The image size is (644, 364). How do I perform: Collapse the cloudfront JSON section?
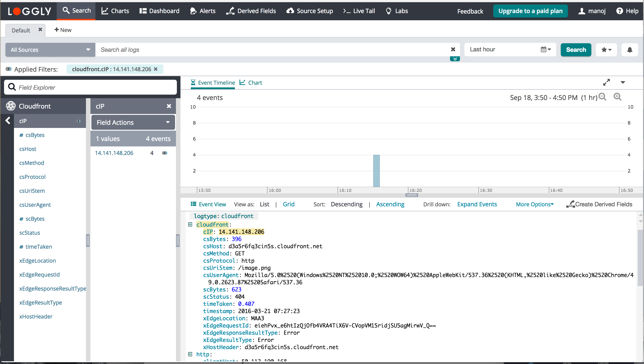coord(190,224)
